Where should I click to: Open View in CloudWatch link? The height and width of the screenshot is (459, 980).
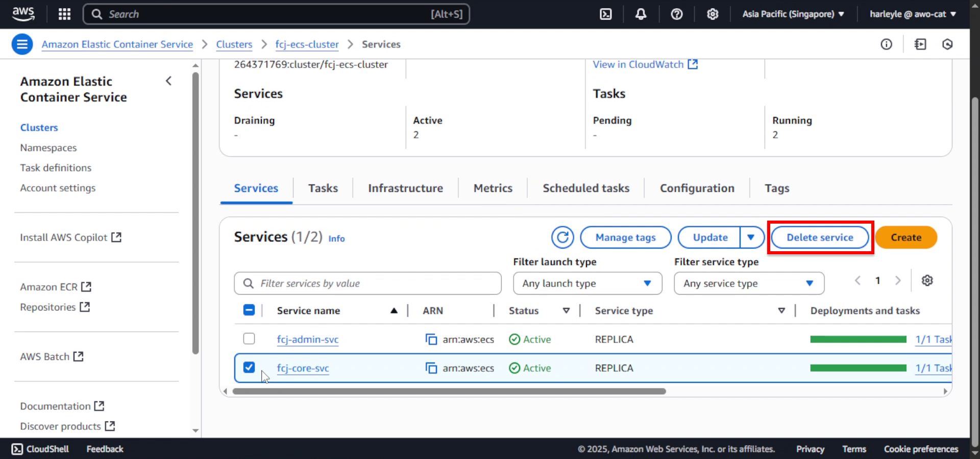[645, 64]
